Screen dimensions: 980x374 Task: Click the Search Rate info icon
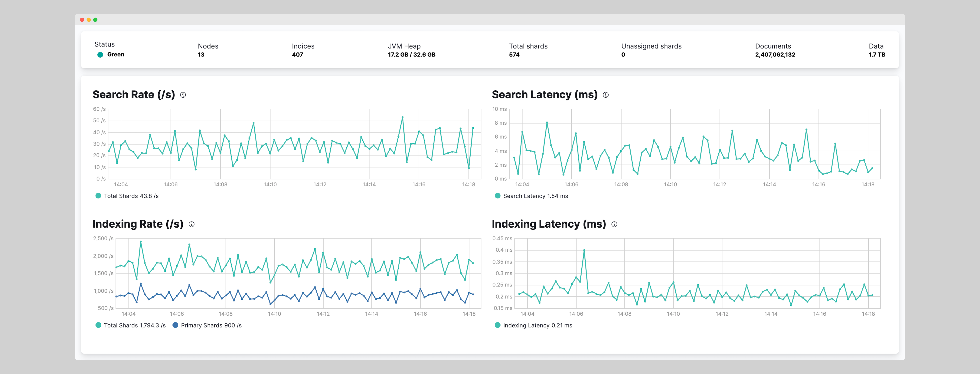tap(183, 95)
